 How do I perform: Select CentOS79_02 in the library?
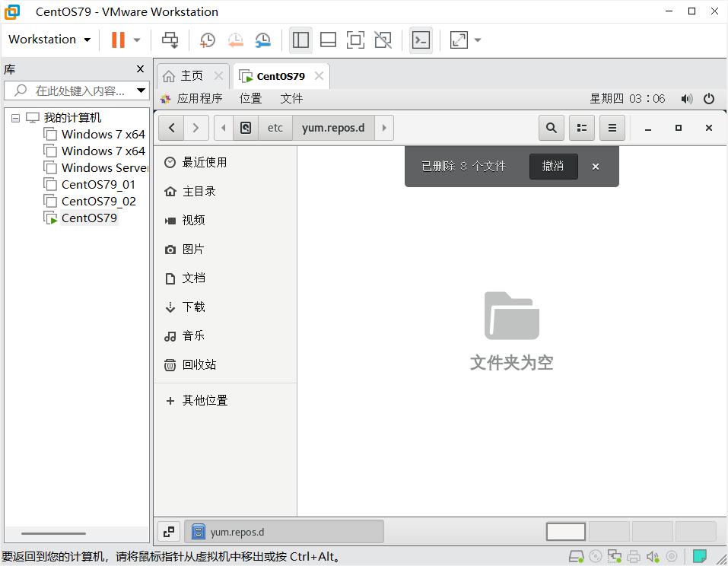98,201
